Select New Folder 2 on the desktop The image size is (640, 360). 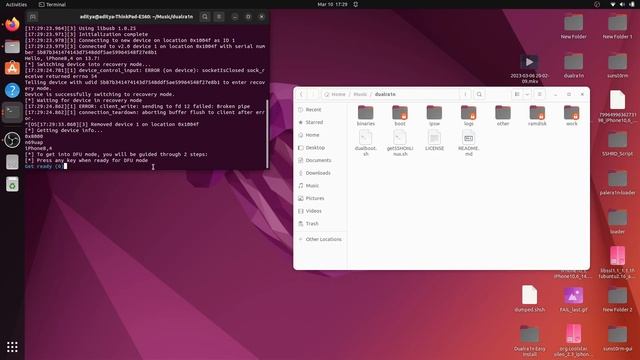pyautogui.click(x=618, y=300)
